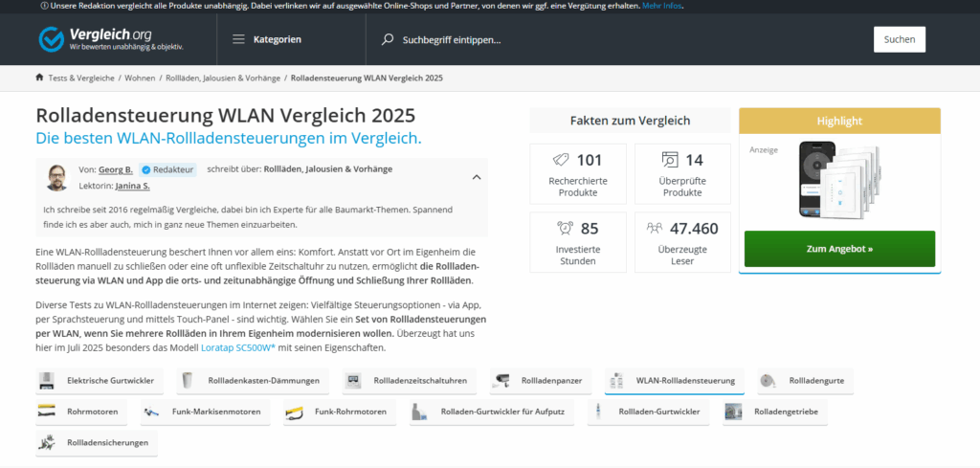Collapse the author info box chevron
Screen dimensions: 980x468
[477, 177]
